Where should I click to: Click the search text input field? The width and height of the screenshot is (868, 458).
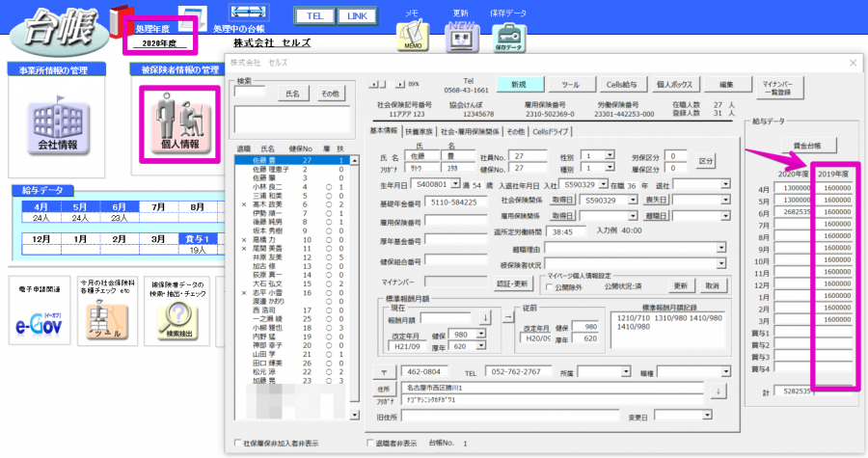point(250,92)
